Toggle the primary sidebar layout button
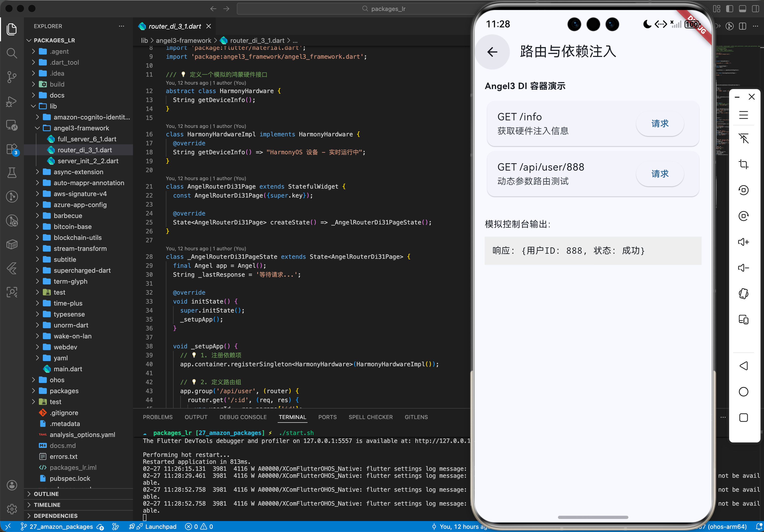 point(730,9)
